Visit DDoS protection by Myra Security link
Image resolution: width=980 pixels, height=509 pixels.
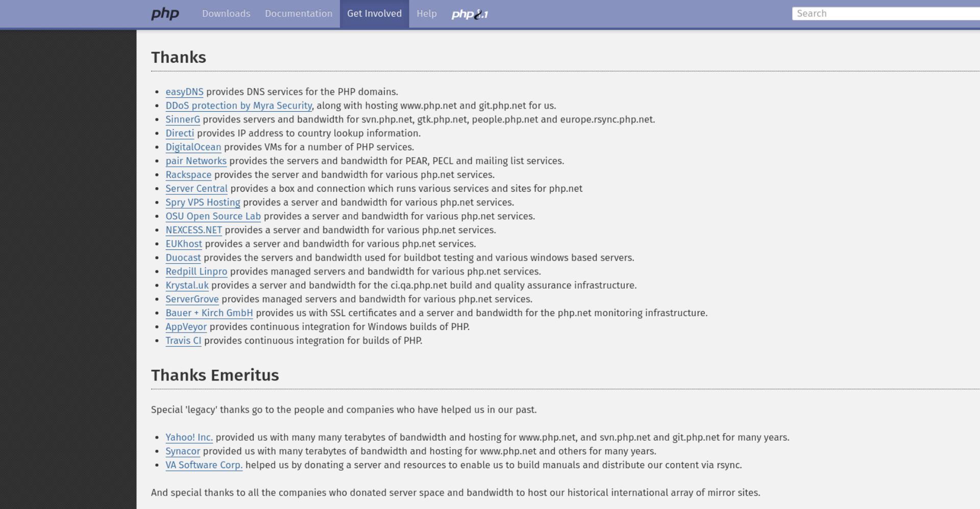tap(238, 106)
